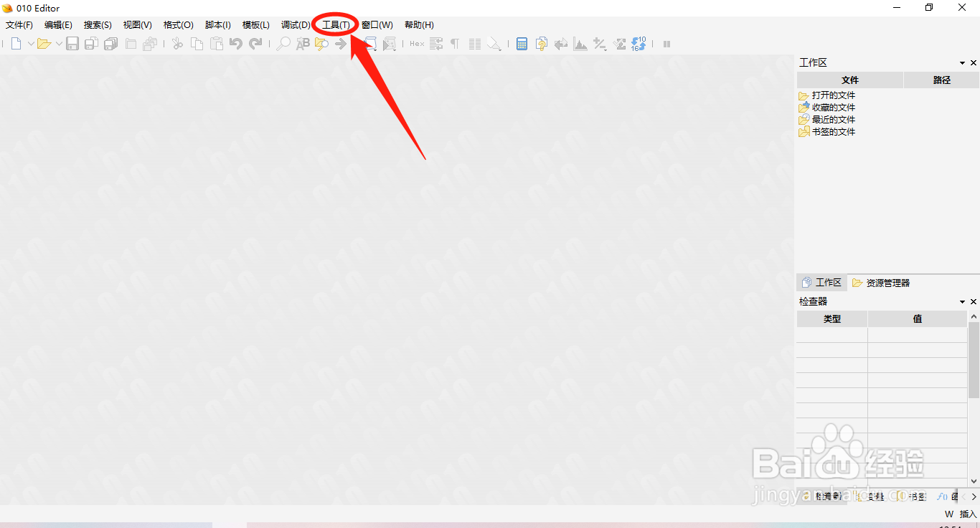Click the Checksum sigma icon
Image resolution: width=980 pixels, height=528 pixels.
tap(621, 44)
